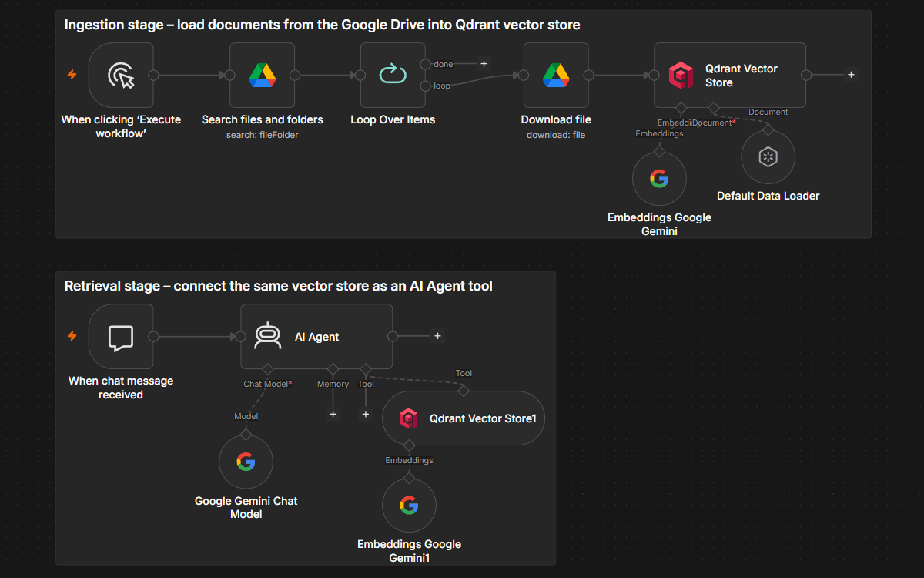The height and width of the screenshot is (578, 924).
Task: Click output connector of Execute workflow trigger node
Action: point(153,75)
